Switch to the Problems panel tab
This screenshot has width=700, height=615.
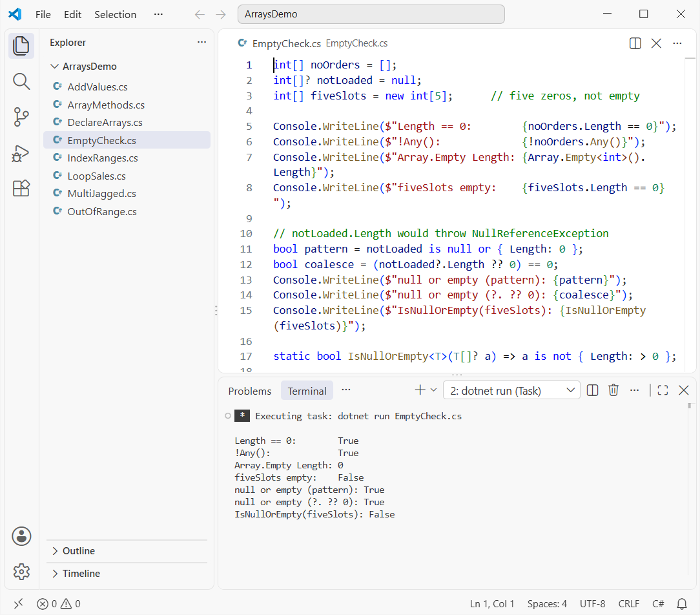[x=249, y=391]
